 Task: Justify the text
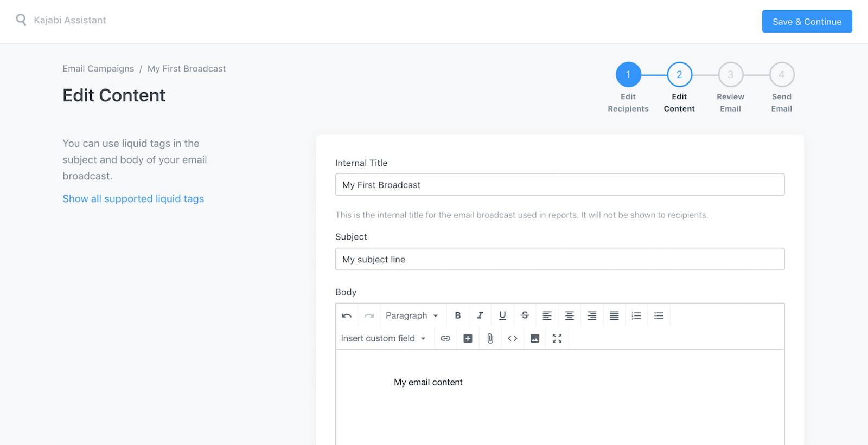click(x=614, y=315)
